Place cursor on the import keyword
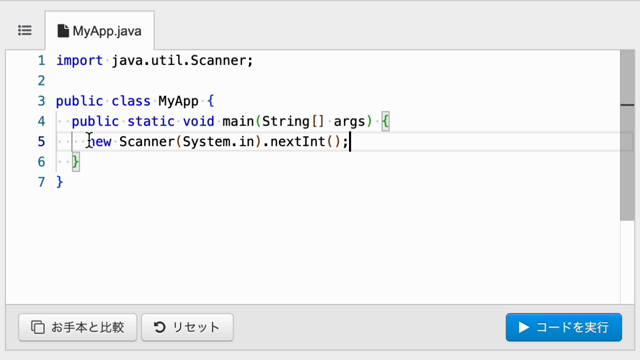Image resolution: width=640 pixels, height=360 pixels. 79,60
